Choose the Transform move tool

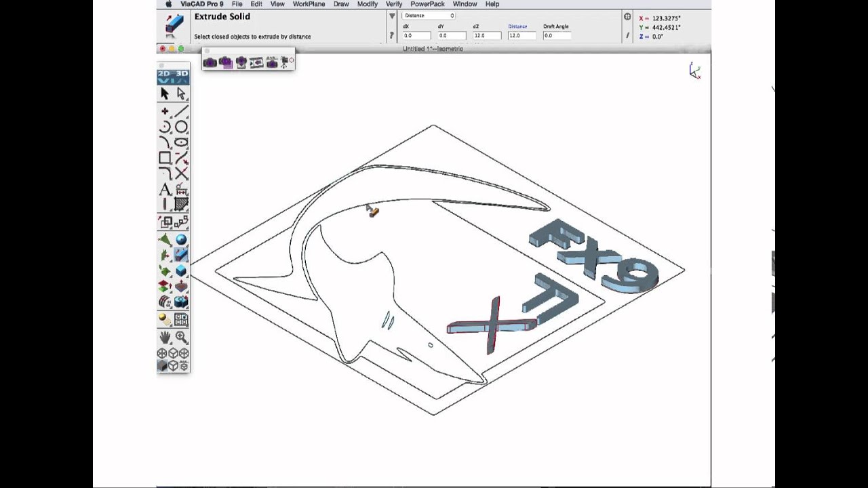165,222
